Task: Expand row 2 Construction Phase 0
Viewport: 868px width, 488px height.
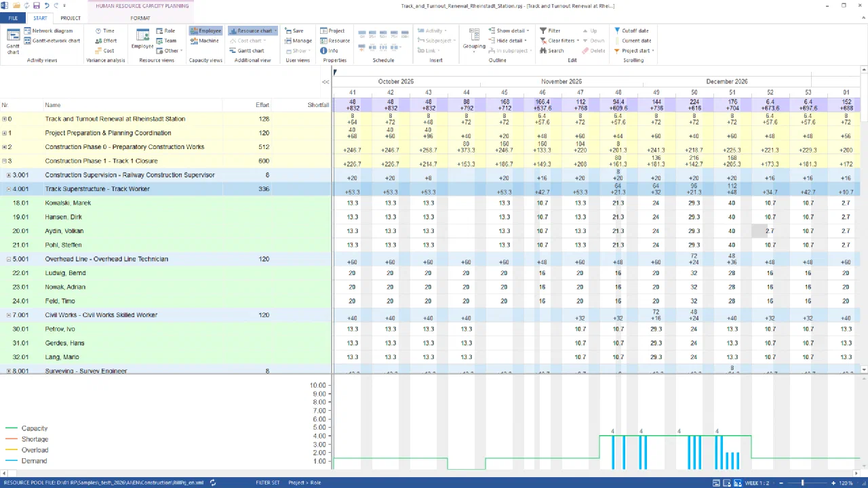Action: [4, 147]
